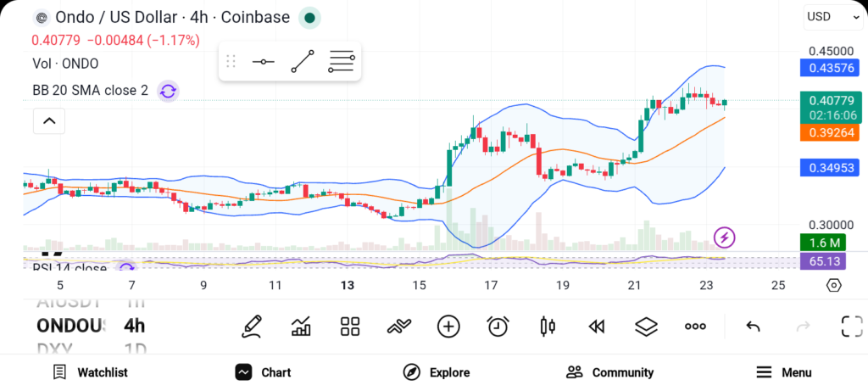This screenshot has height=391, width=868.
Task: Open the Menu tab
Action: pyautogui.click(x=784, y=372)
